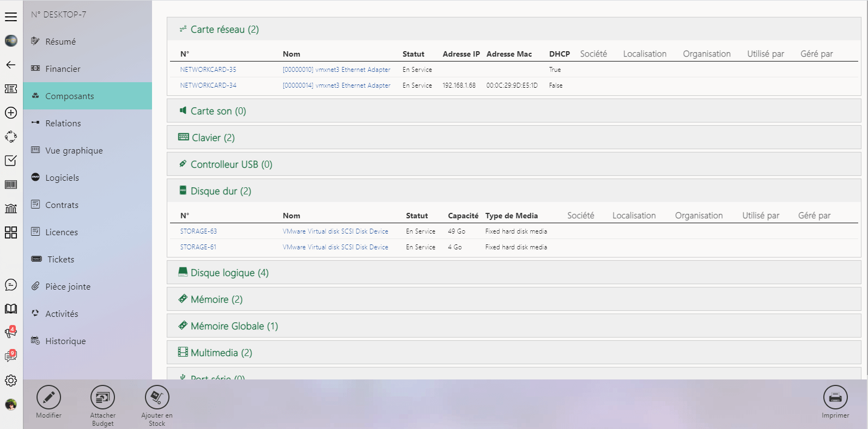Expand the Carte son (0) section

[x=218, y=111]
